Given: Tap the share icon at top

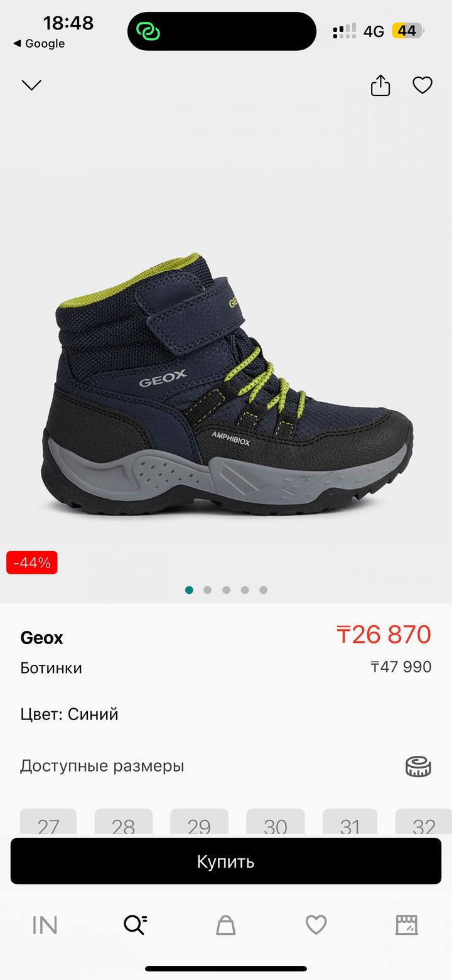Looking at the screenshot, I should [380, 85].
